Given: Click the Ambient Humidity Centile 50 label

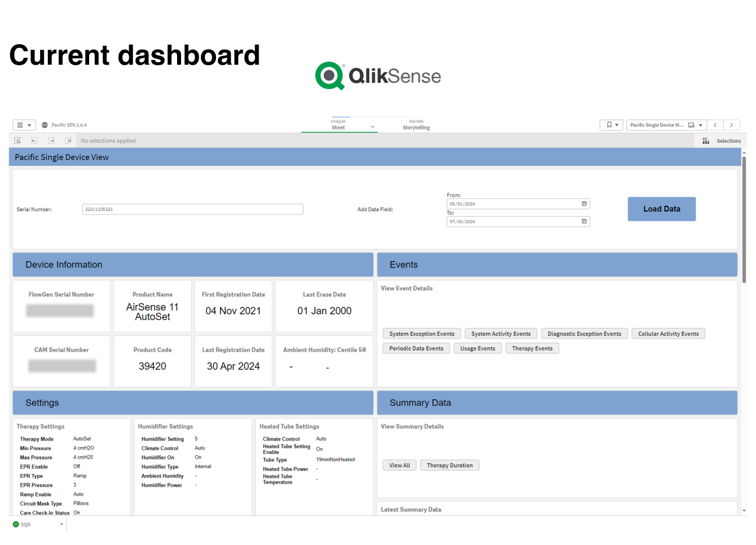Looking at the screenshot, I should [324, 350].
